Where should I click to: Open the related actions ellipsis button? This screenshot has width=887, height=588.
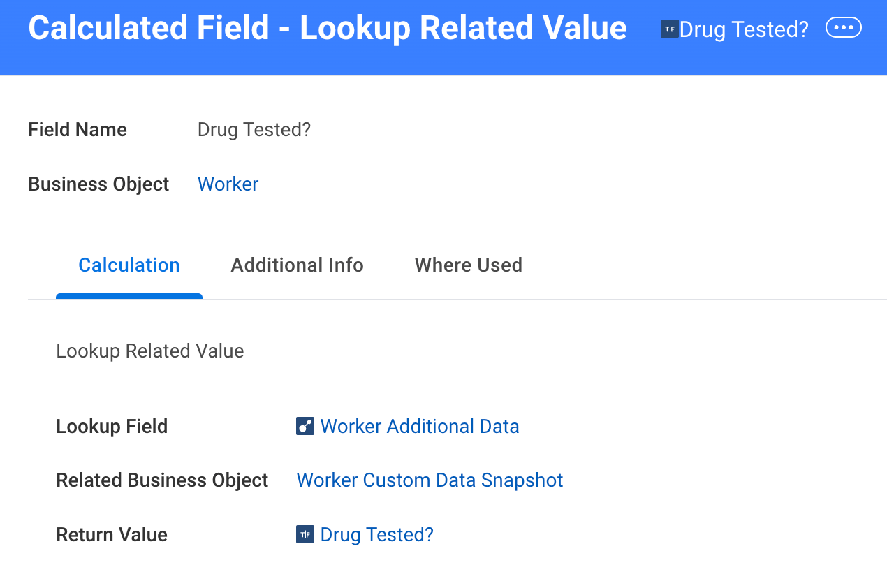(843, 28)
